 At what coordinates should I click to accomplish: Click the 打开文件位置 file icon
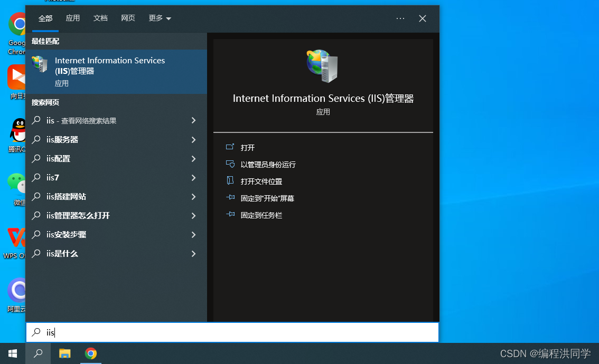tap(230, 181)
